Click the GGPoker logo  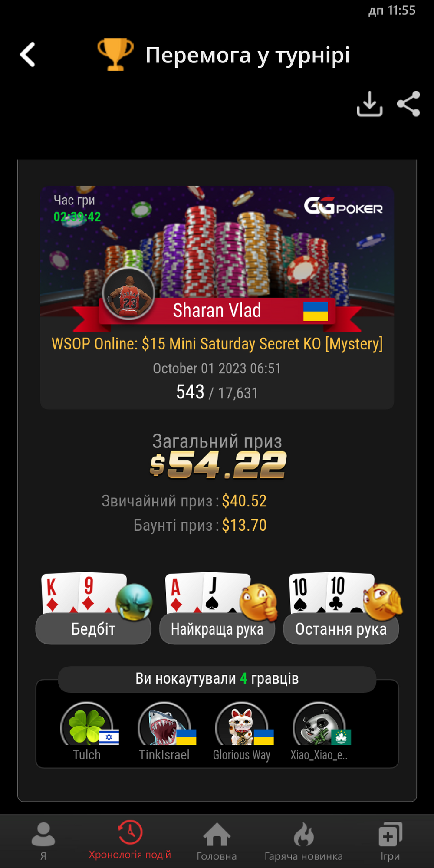[343, 206]
